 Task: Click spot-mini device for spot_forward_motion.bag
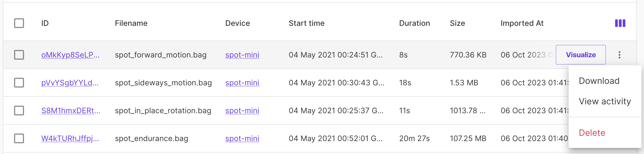click(x=242, y=55)
